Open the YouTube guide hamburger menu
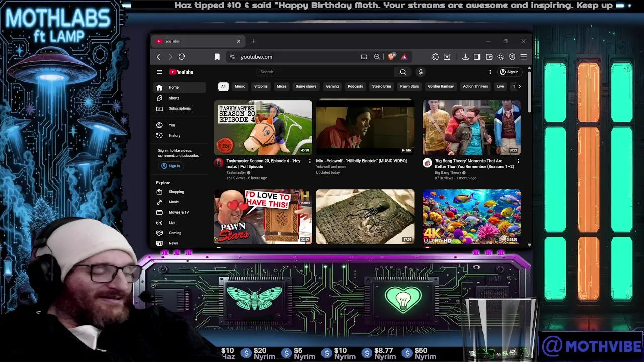 [159, 72]
